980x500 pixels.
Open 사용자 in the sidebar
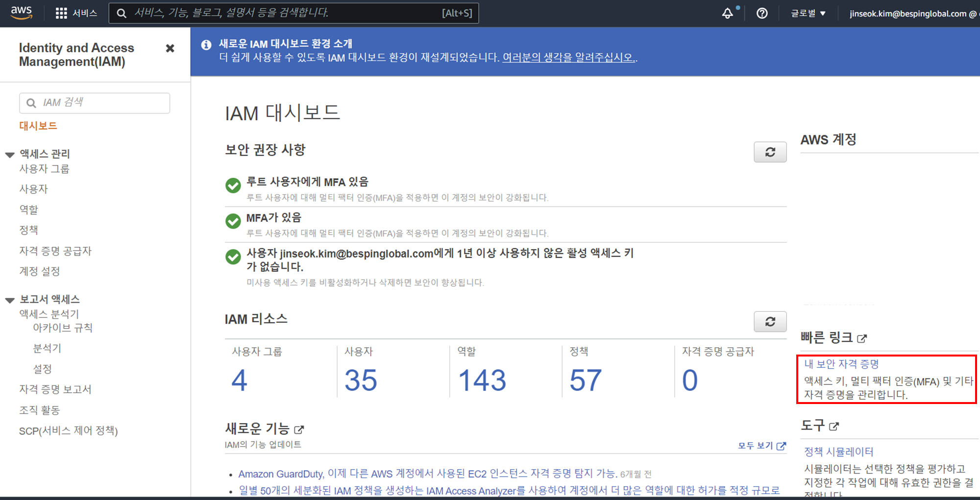pos(33,189)
